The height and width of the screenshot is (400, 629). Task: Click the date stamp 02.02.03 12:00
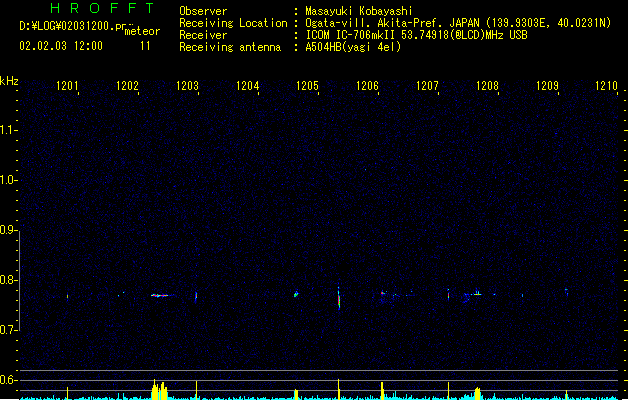[61, 46]
